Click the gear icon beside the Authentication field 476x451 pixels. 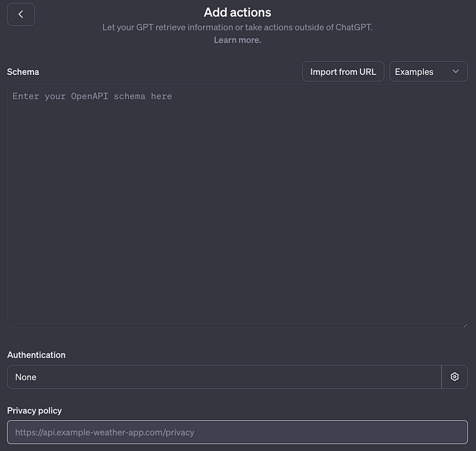click(455, 377)
